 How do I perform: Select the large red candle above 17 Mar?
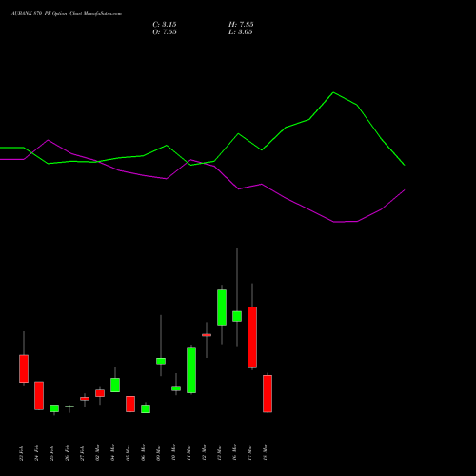click(x=252, y=337)
